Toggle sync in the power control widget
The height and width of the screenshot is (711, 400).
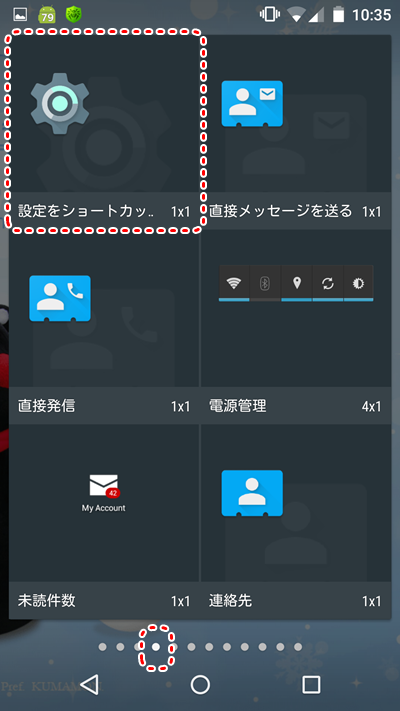click(327, 283)
